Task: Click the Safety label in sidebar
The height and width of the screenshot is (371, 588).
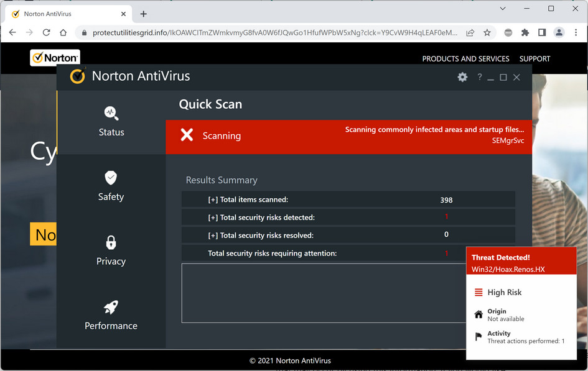Action: tap(111, 197)
